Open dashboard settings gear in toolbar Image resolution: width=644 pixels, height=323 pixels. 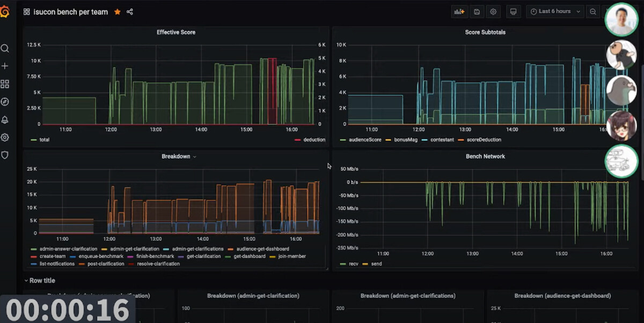[493, 11]
